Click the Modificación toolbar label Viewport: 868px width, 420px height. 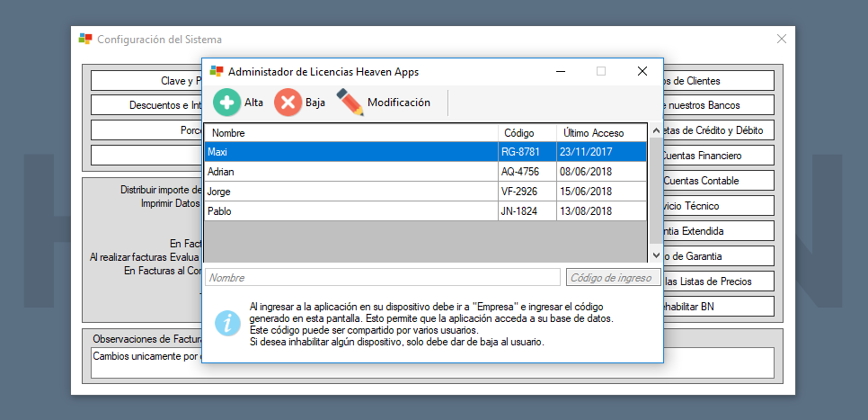[399, 103]
